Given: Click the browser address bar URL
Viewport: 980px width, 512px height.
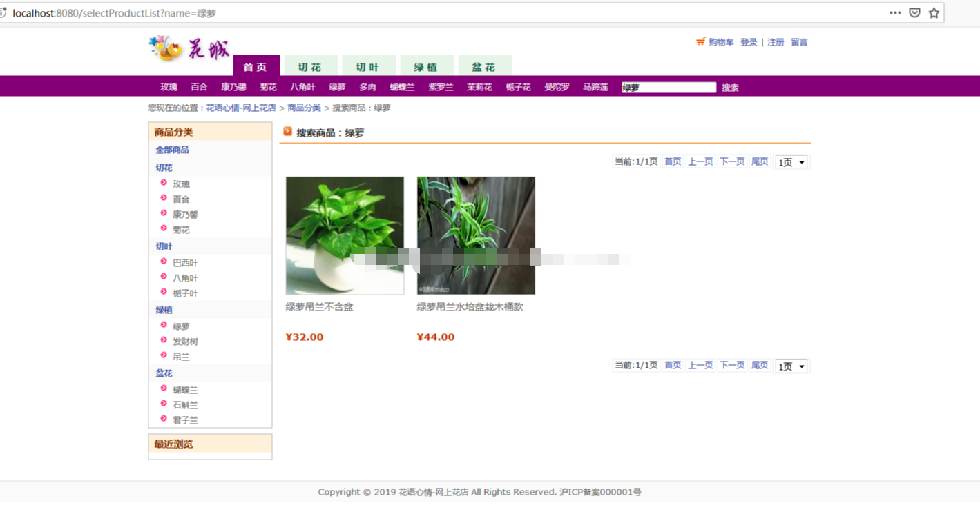Looking at the screenshot, I should click(114, 12).
